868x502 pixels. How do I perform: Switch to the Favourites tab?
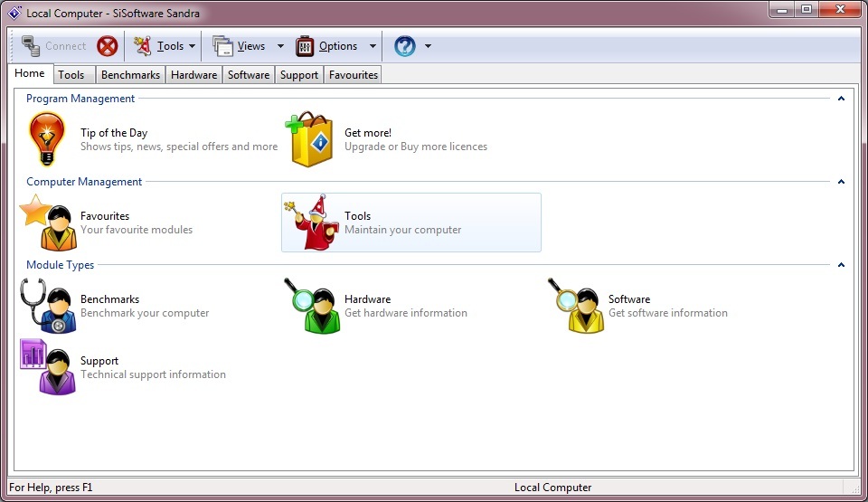click(354, 75)
